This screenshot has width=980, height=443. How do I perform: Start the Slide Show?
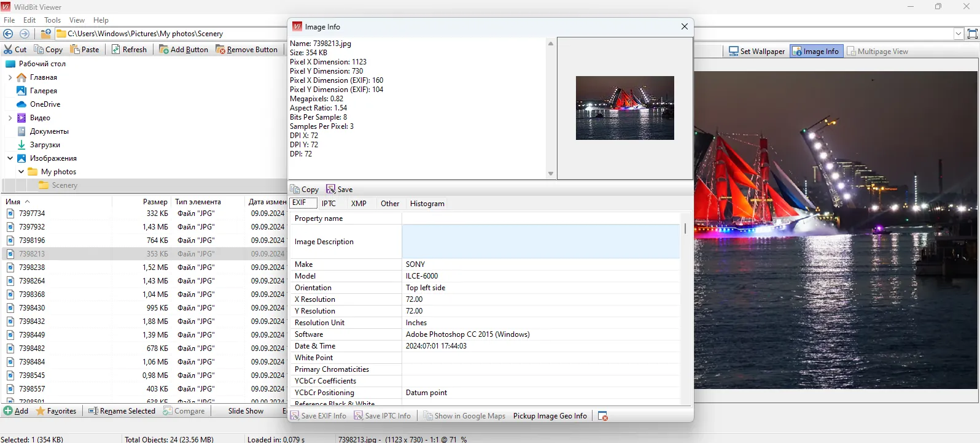246,411
